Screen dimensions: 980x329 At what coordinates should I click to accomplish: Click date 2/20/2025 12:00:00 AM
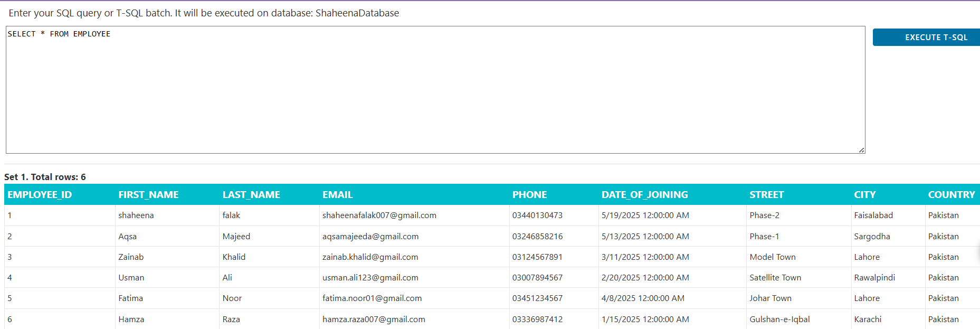[645, 278]
